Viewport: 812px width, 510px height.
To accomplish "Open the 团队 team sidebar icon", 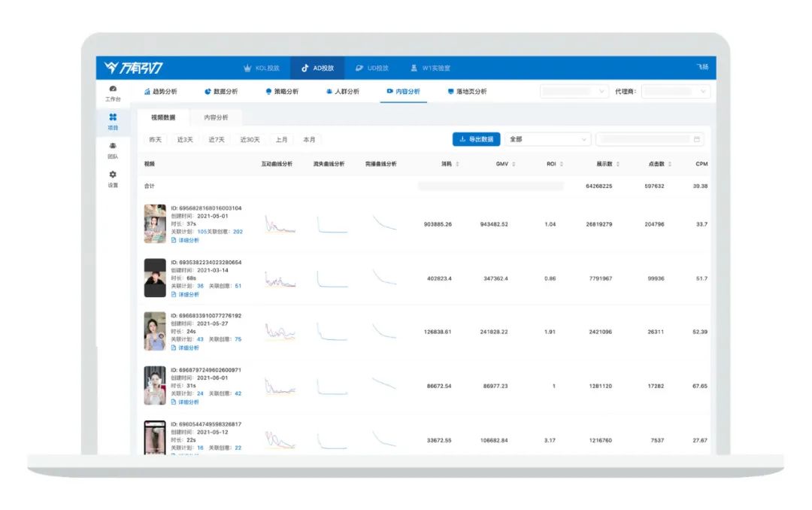I will tap(113, 150).
